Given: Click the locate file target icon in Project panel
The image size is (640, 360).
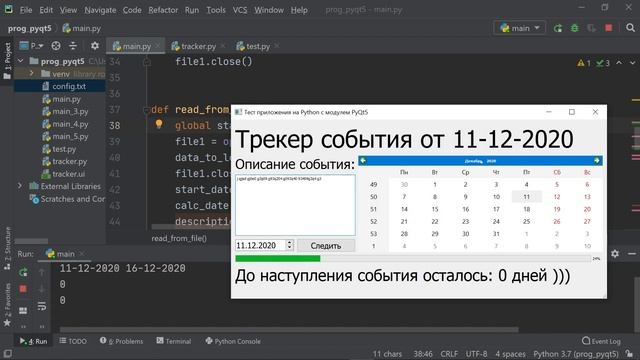Looking at the screenshot, I should click(x=56, y=46).
